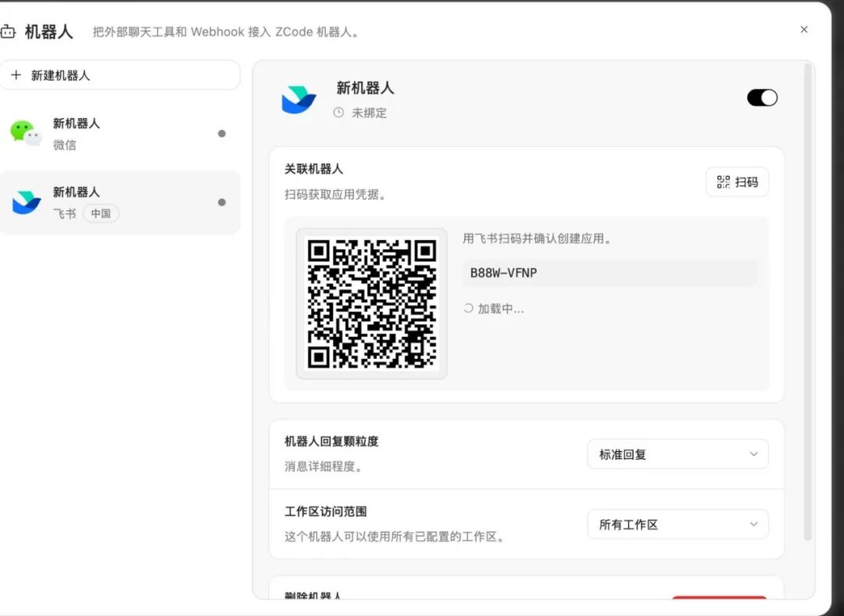Click the 用飞书扫码并确认创建应用 instruction
This screenshot has height=616, width=844.
pyautogui.click(x=538, y=238)
